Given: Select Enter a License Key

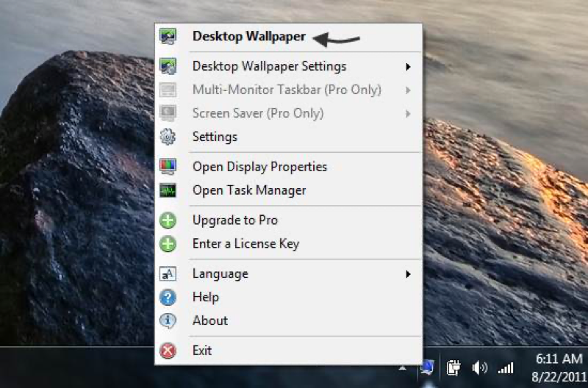Looking at the screenshot, I should click(x=288, y=244).
